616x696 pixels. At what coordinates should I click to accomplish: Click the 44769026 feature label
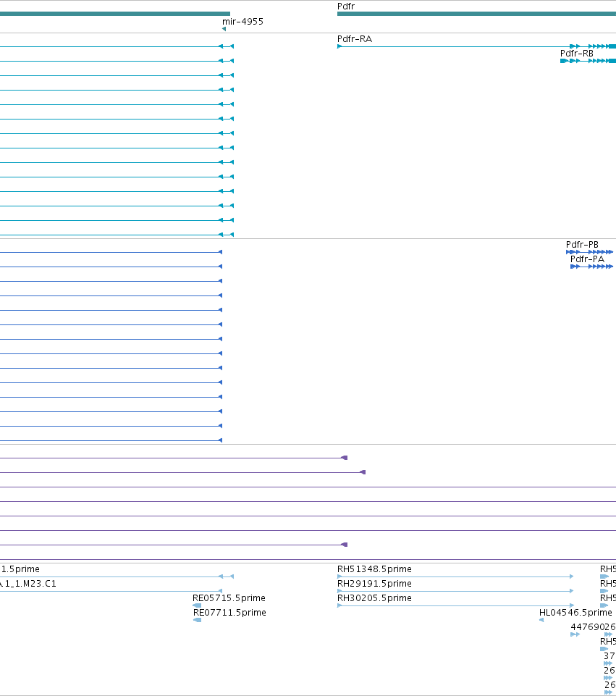pos(593,626)
